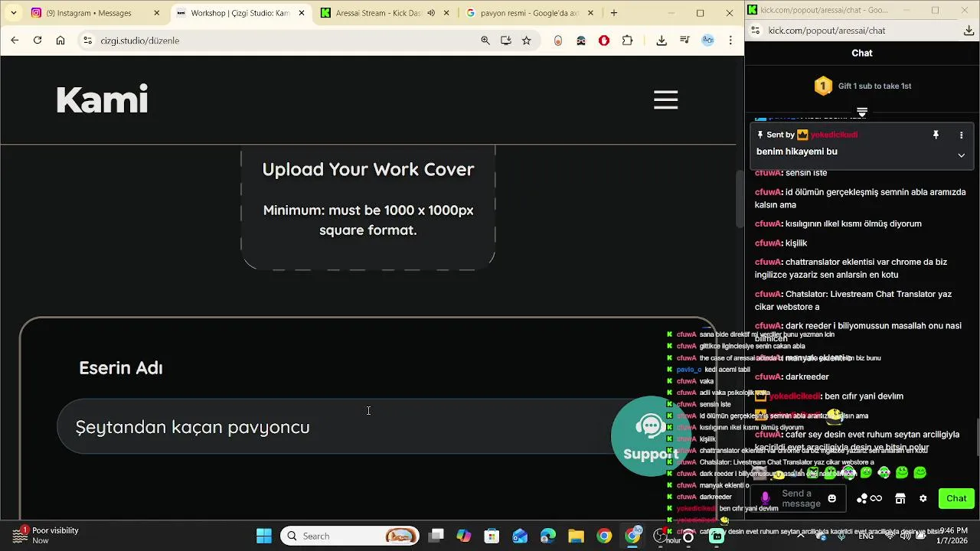Bookmark this page with the star

527,41
